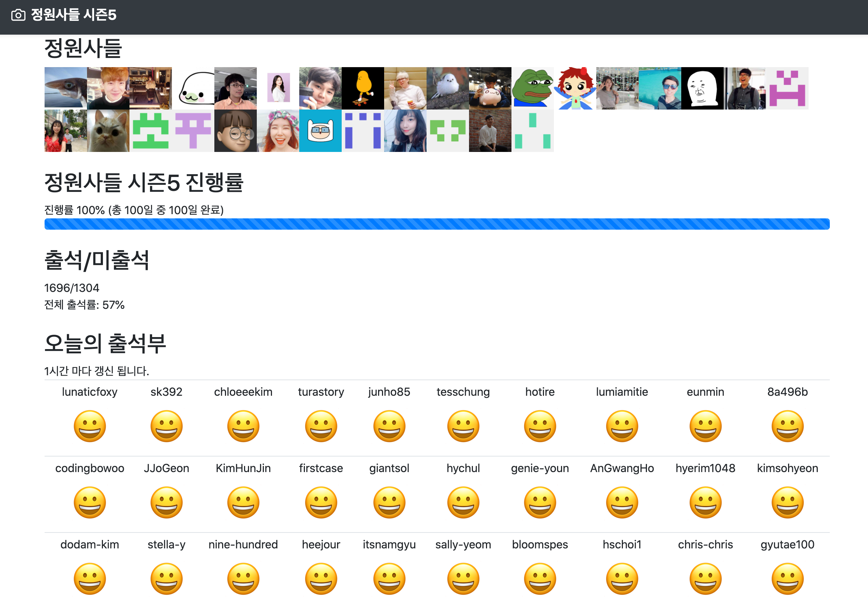Click the white bird on branch avatar
Image resolution: width=868 pixels, height=612 pixels.
click(x=447, y=88)
